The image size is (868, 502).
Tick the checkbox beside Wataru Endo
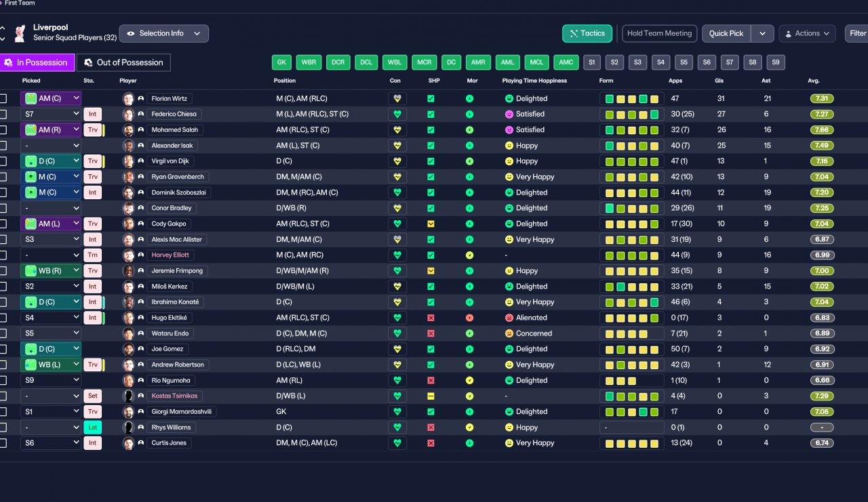[3, 333]
